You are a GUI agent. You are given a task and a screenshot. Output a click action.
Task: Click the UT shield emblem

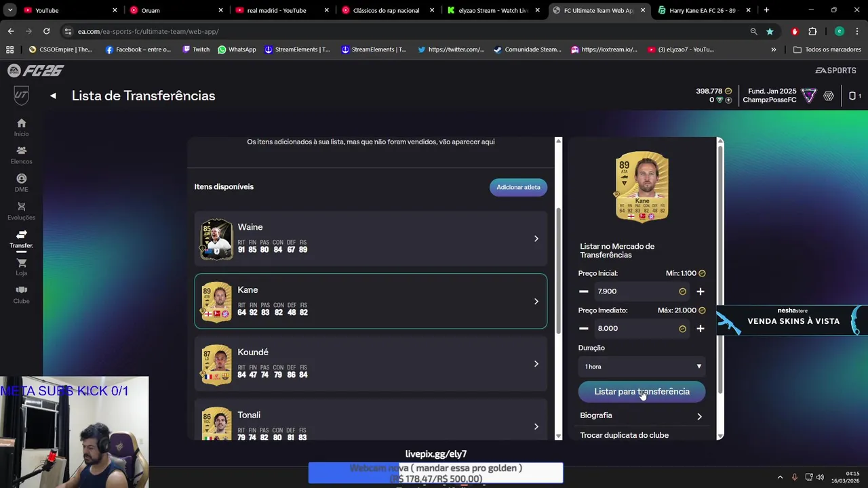click(x=21, y=96)
